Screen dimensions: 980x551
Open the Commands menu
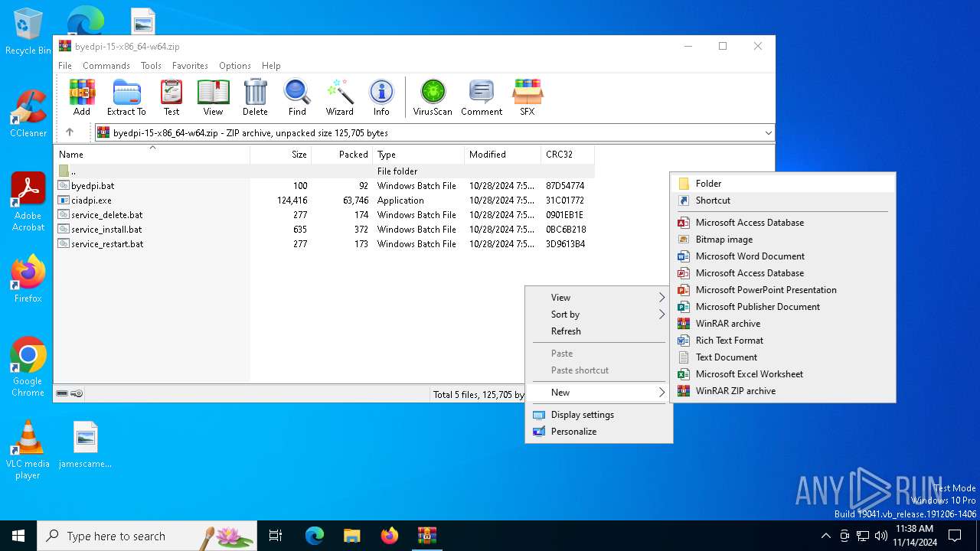click(106, 66)
